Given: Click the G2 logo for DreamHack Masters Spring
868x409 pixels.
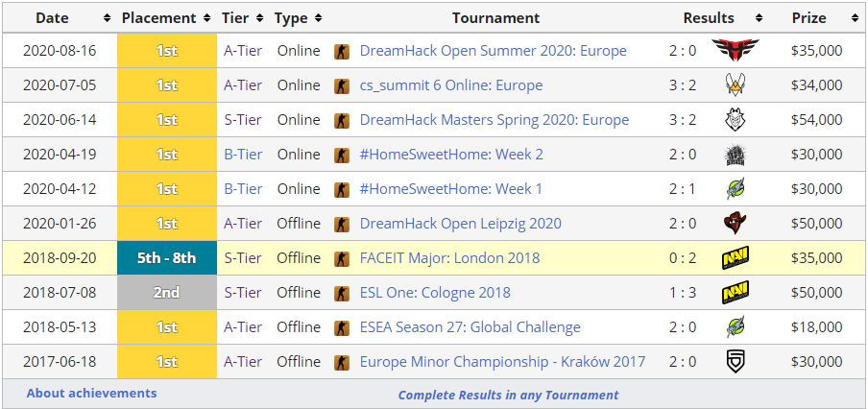Looking at the screenshot, I should (735, 120).
